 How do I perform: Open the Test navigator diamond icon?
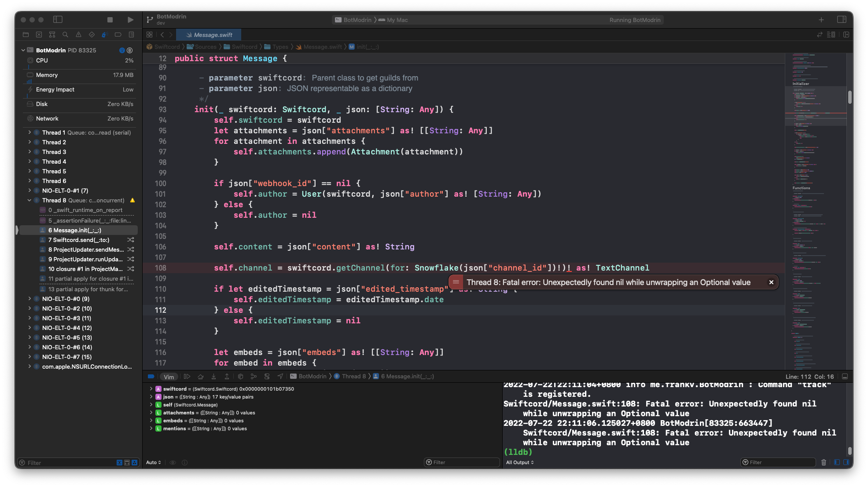pyautogui.click(x=92, y=35)
